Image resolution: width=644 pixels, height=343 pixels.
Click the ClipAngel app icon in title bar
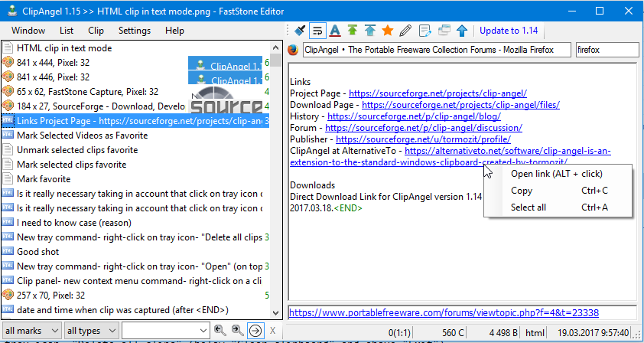point(12,11)
